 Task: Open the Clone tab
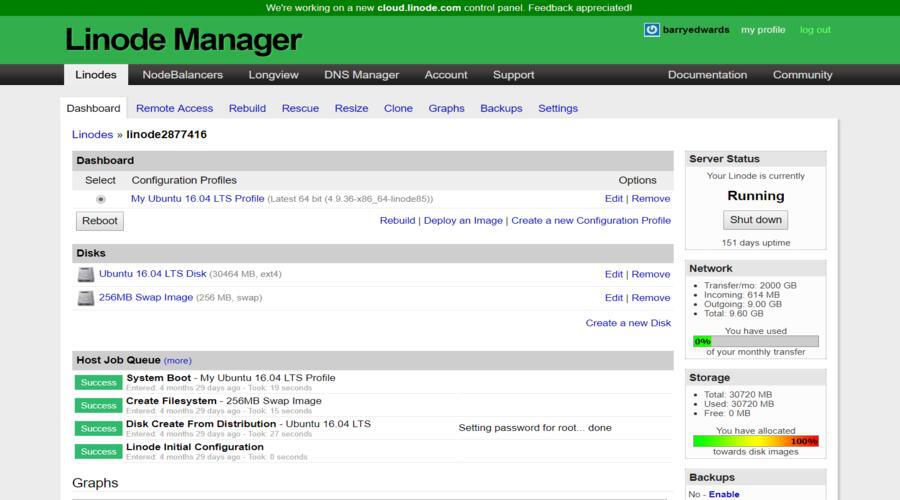398,108
